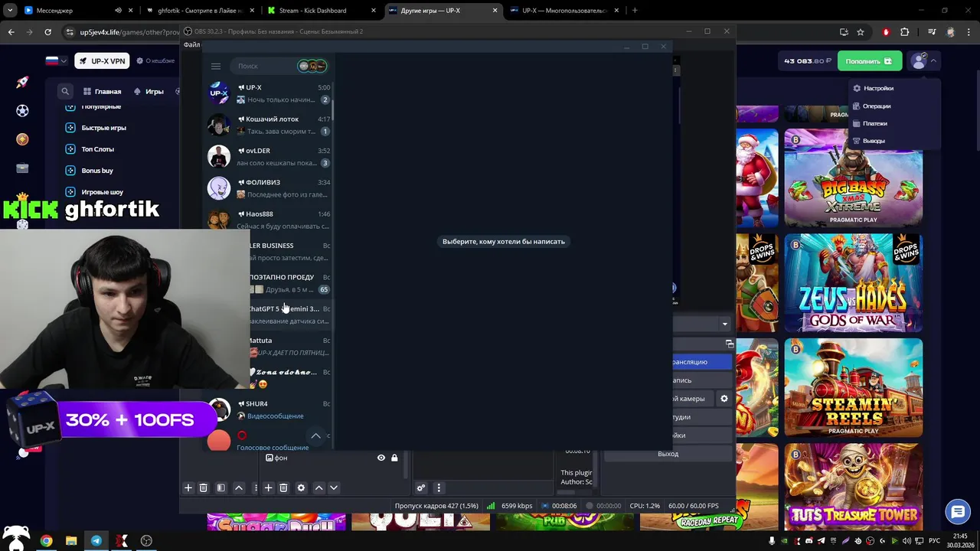This screenshot has height=551, width=980.
Task: Open the ovLDER chat
Action: [x=269, y=156]
